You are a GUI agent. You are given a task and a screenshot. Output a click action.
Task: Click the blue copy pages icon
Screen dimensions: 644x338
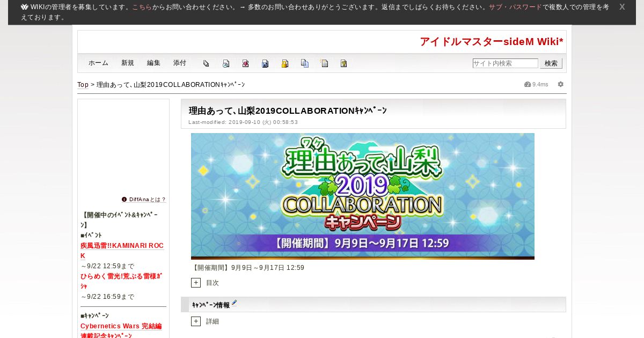click(305, 63)
